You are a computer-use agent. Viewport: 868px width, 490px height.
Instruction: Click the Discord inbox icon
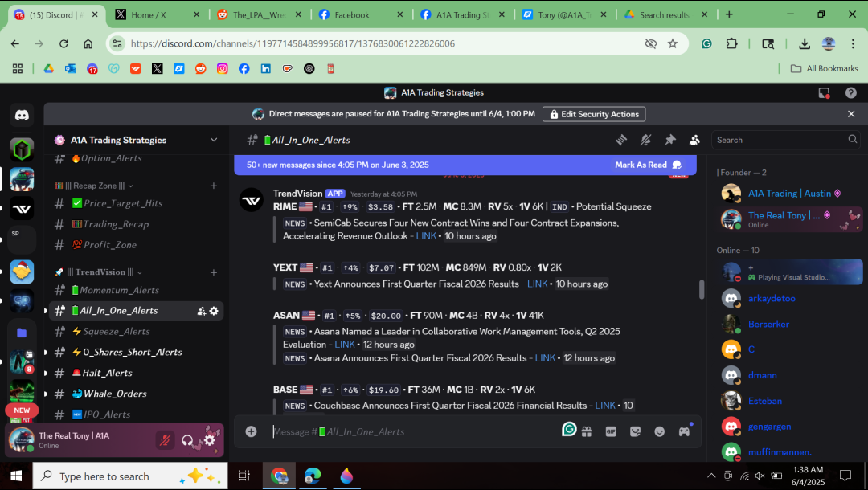(x=824, y=93)
